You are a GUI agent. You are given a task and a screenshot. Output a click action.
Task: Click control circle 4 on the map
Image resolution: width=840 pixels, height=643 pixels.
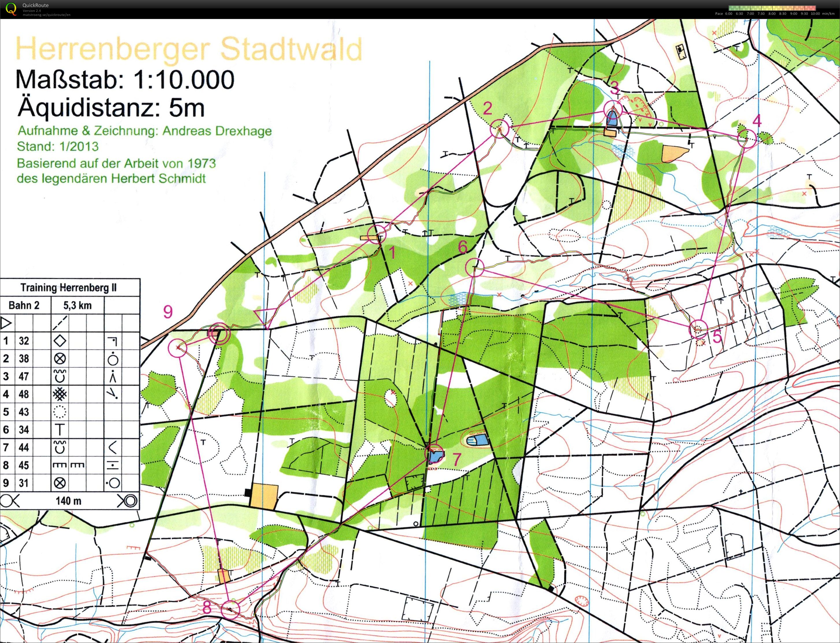click(747, 138)
